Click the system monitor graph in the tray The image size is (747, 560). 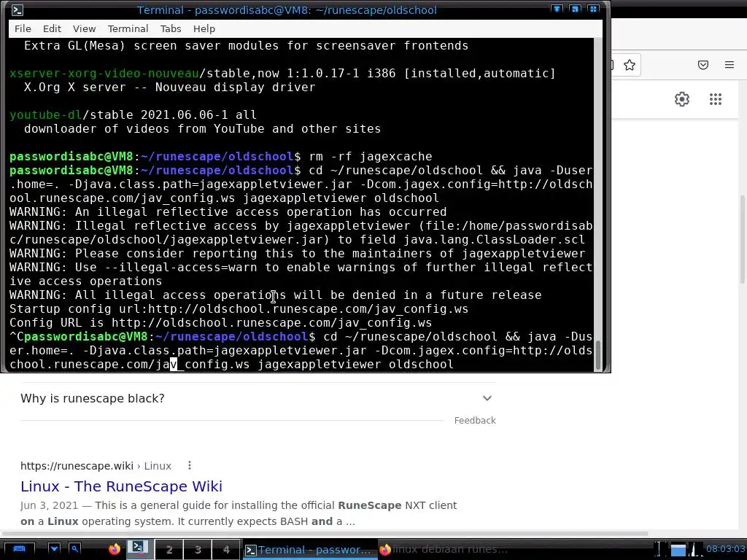click(x=696, y=550)
